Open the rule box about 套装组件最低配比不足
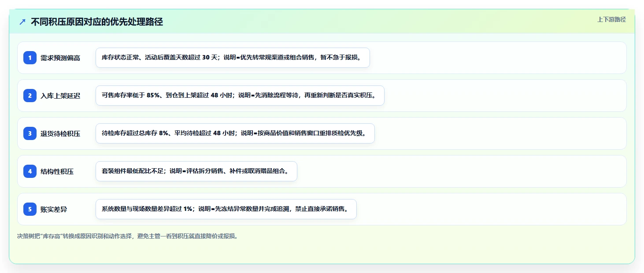This screenshot has width=644, height=273. (x=196, y=171)
